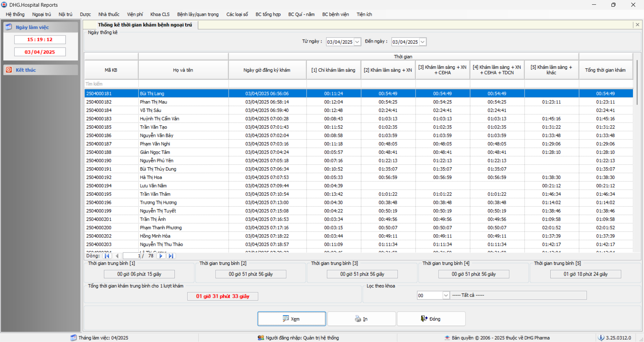Click record code 2504000190

[99, 161]
